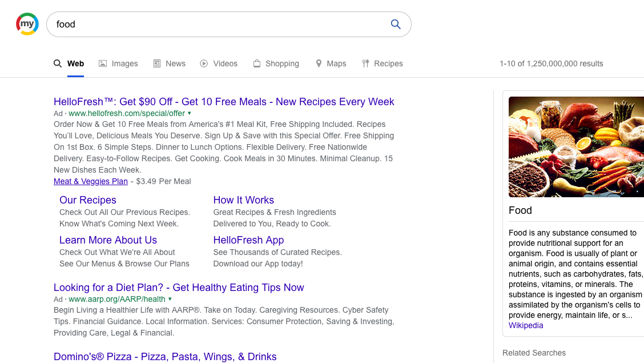
Task: Click the Ad label beside hellofresh.com
Action: [x=58, y=113]
